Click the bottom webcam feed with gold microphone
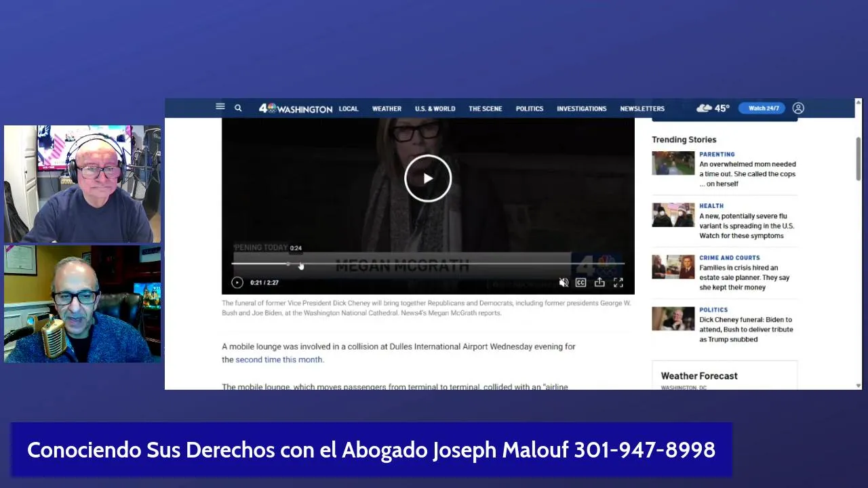This screenshot has width=868, height=488. point(82,304)
